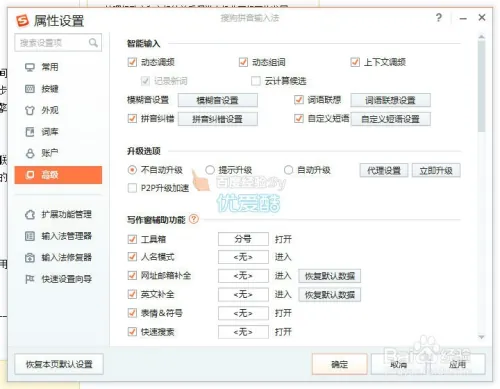Enable the P2P升级加速 checkbox
The height and width of the screenshot is (389, 500).
pos(132,188)
